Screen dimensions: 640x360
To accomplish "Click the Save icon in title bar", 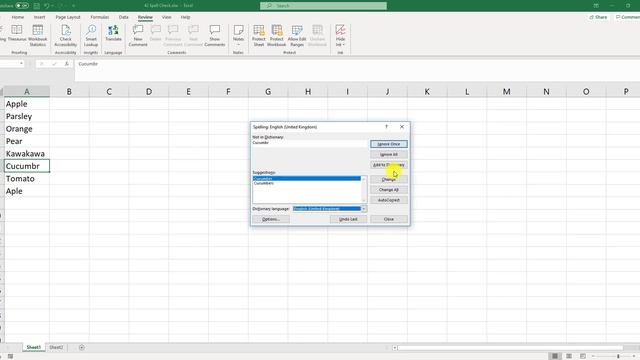I will click(36, 6).
